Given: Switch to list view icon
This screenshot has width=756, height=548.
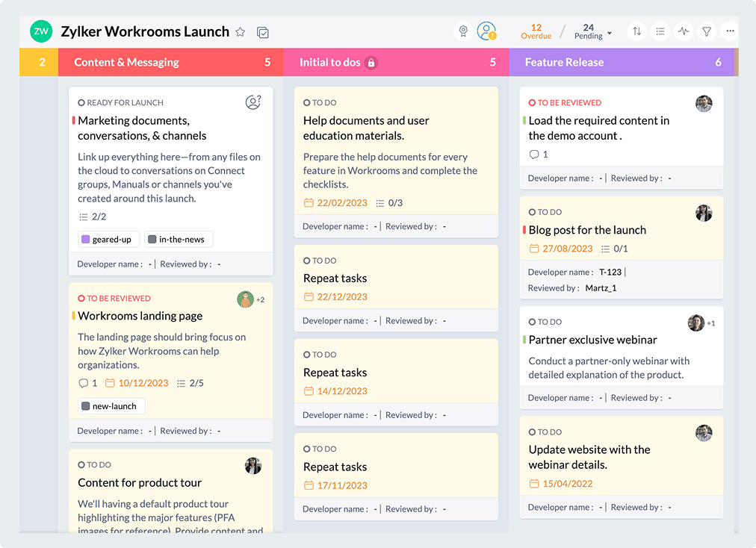Looking at the screenshot, I should pos(660,31).
